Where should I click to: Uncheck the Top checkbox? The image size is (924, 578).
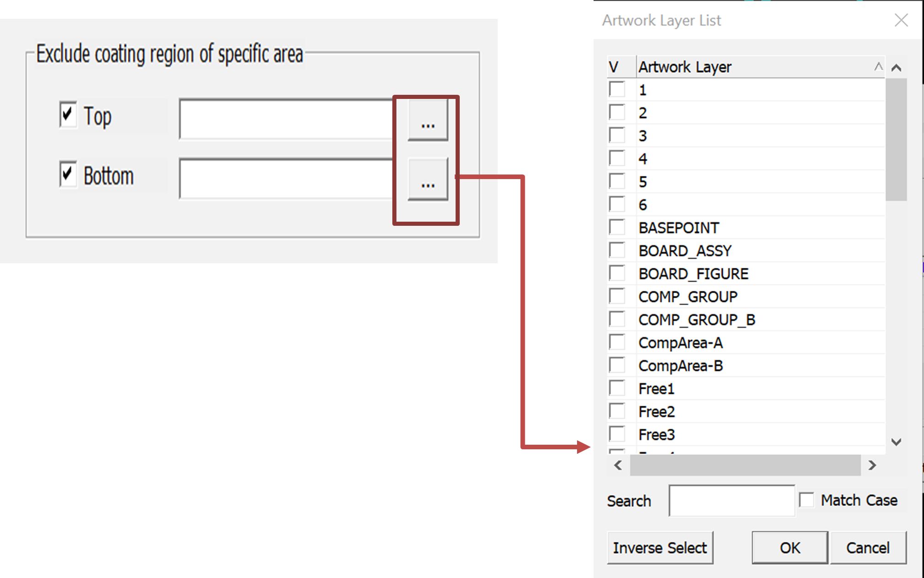[68, 114]
